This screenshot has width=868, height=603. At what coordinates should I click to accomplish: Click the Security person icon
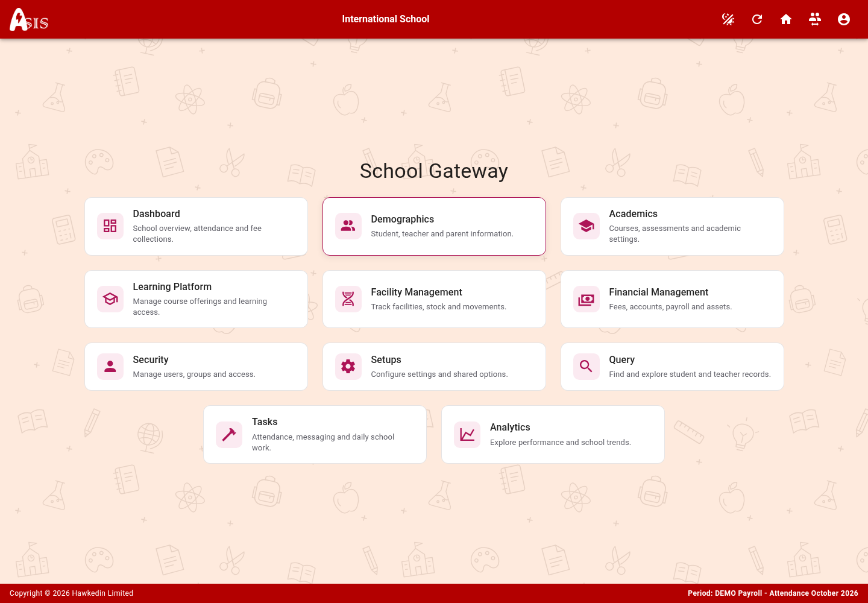tap(110, 367)
